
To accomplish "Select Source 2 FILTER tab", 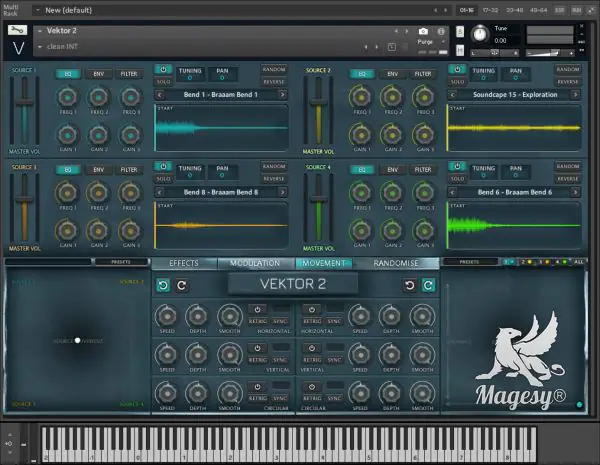I will (423, 74).
